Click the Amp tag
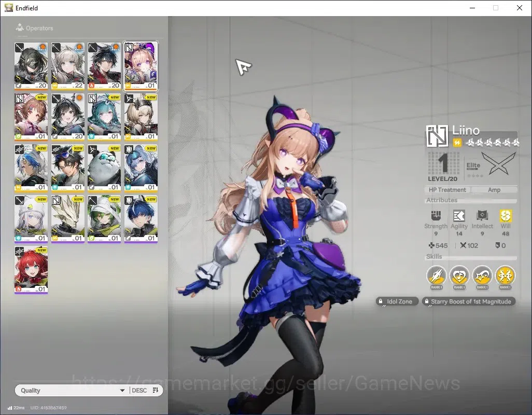This screenshot has width=532, height=415. 494,190
